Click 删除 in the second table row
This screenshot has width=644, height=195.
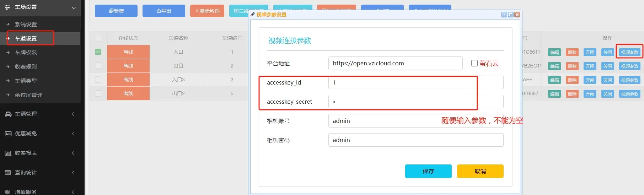click(x=572, y=66)
